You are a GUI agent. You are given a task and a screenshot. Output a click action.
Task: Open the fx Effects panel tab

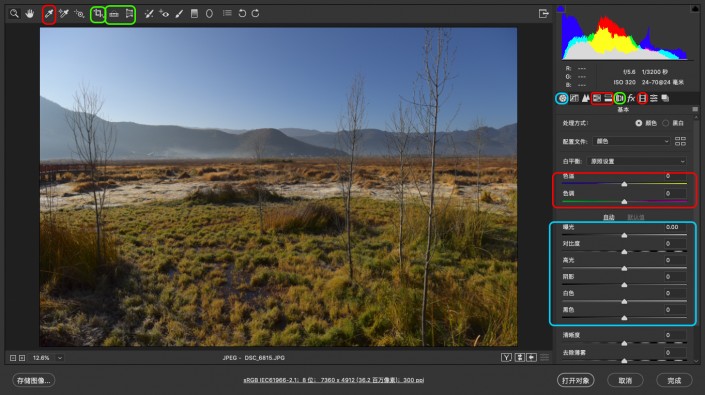point(631,98)
